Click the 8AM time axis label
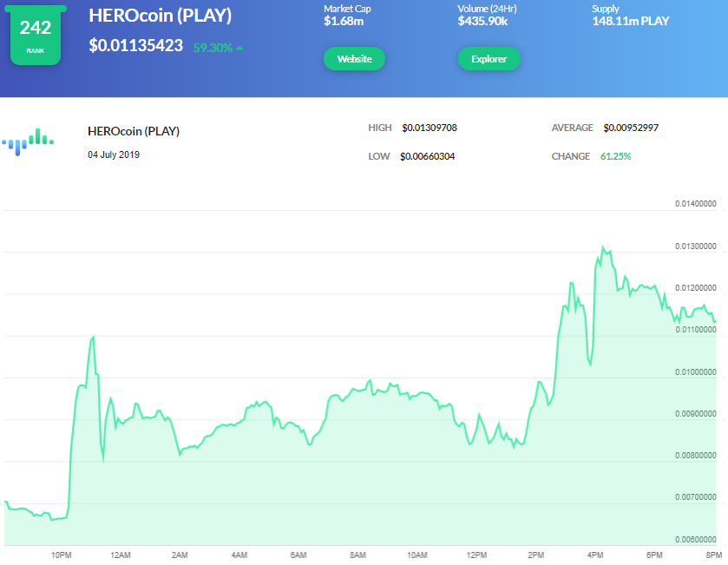The height and width of the screenshot is (565, 728). click(x=358, y=555)
